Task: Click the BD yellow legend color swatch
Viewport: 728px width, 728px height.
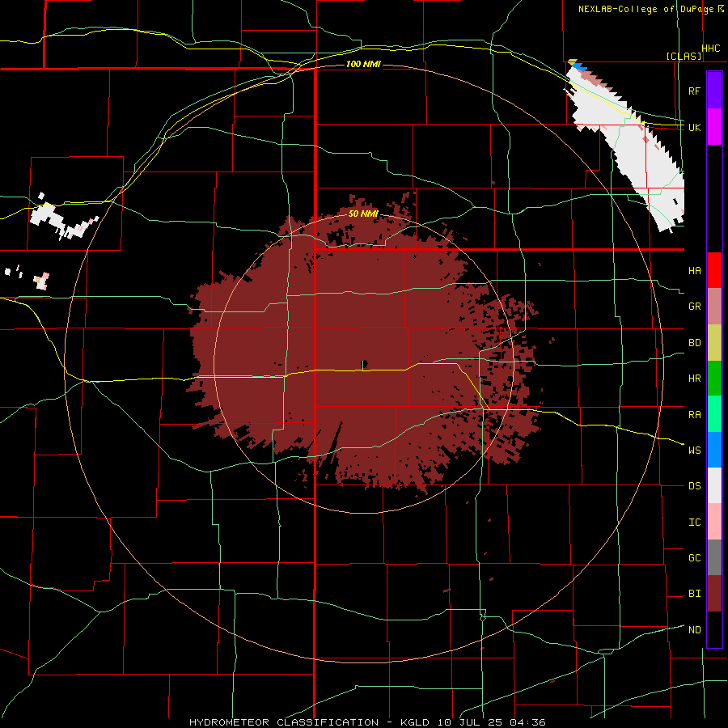Action: point(714,343)
